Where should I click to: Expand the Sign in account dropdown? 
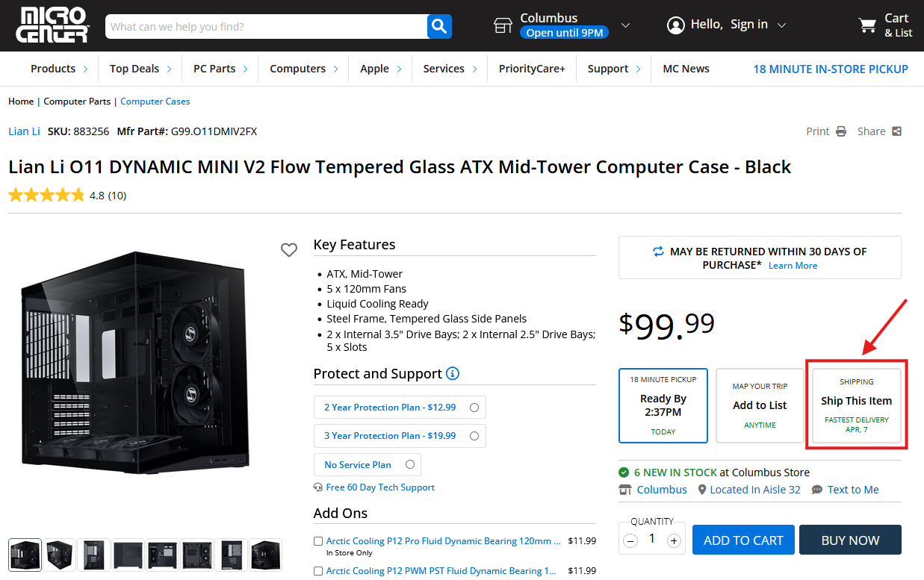(x=781, y=25)
